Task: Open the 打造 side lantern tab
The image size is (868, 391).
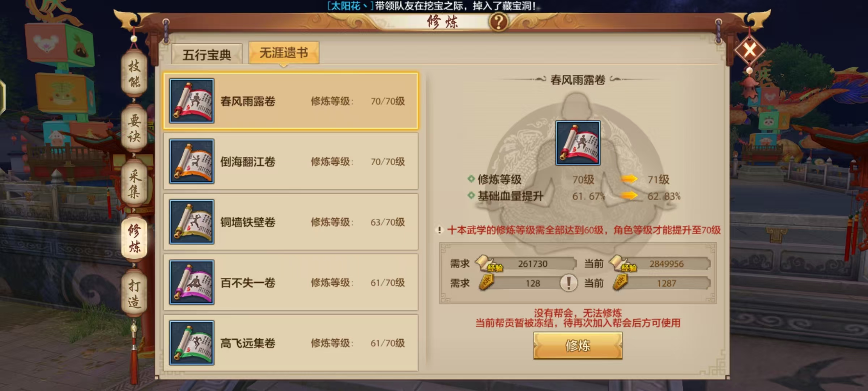Action: click(x=134, y=293)
